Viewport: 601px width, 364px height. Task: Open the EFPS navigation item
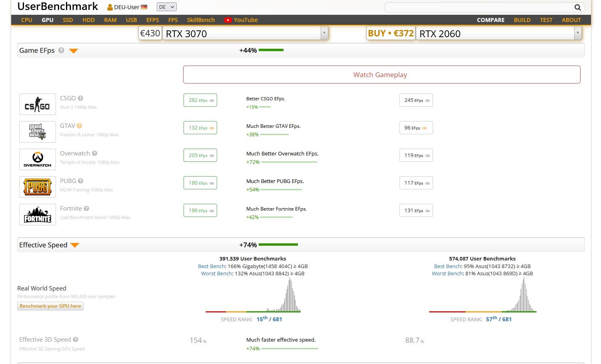(153, 20)
